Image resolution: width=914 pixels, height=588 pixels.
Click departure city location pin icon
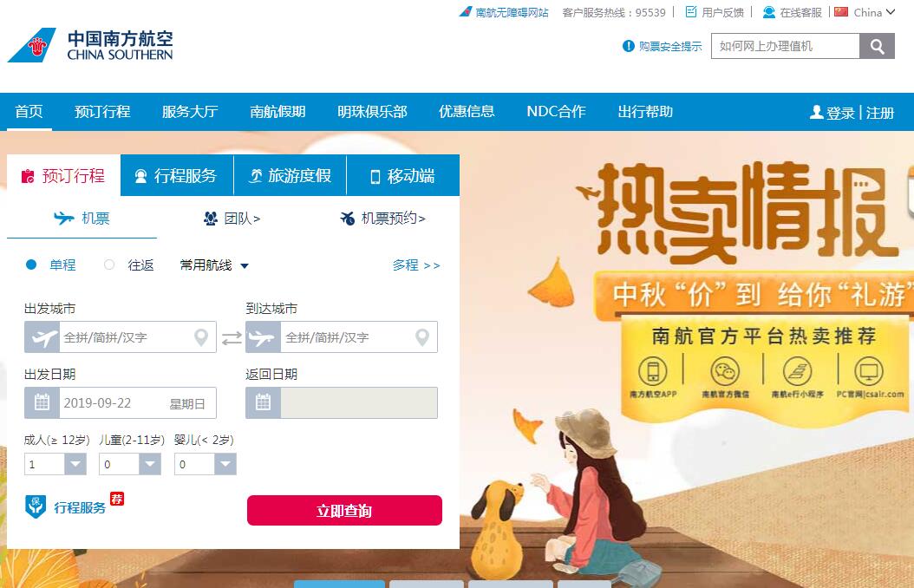[201, 336]
